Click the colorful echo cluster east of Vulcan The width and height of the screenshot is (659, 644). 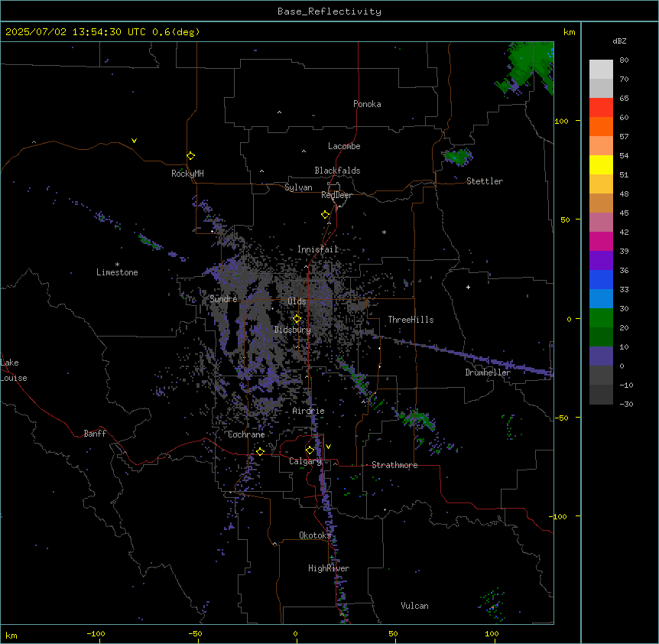click(492, 606)
